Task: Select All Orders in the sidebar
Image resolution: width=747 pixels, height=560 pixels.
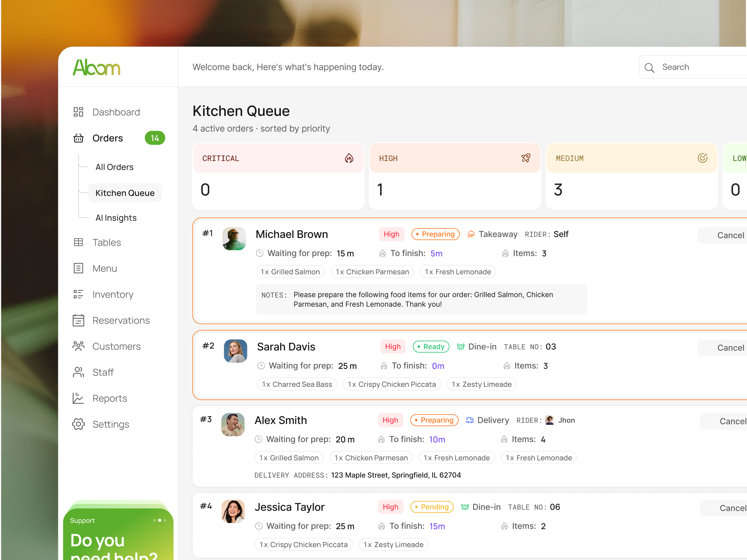Action: [x=114, y=167]
